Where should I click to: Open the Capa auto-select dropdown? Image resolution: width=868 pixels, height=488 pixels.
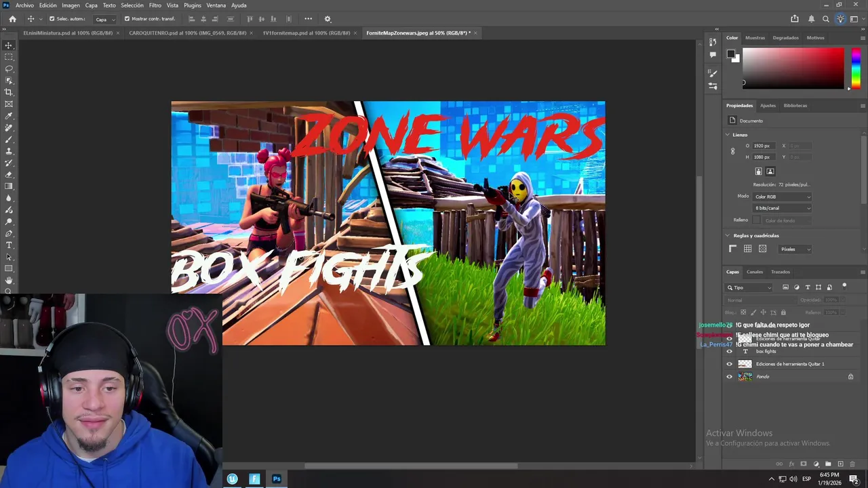pyautogui.click(x=104, y=19)
